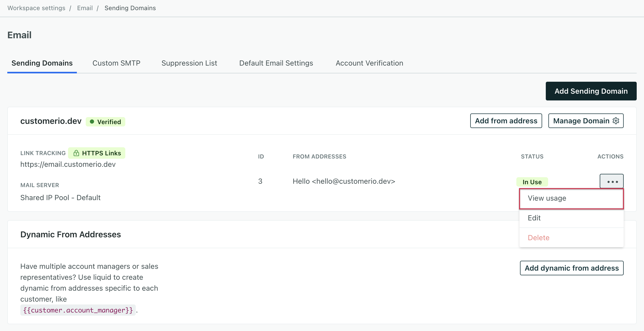644x331 pixels.
Task: Click the customer.account_manager liquid code snippet
Action: (78, 310)
